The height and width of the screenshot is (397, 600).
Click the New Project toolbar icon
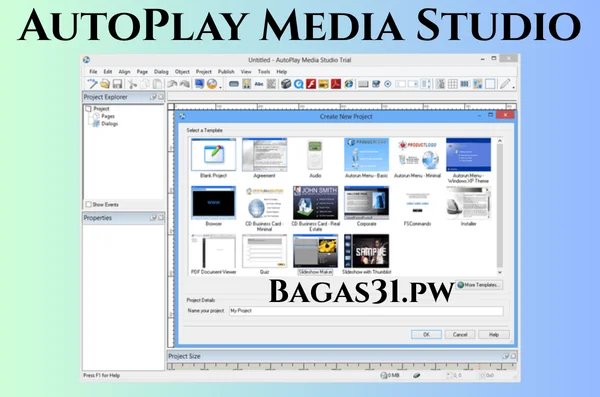92,83
